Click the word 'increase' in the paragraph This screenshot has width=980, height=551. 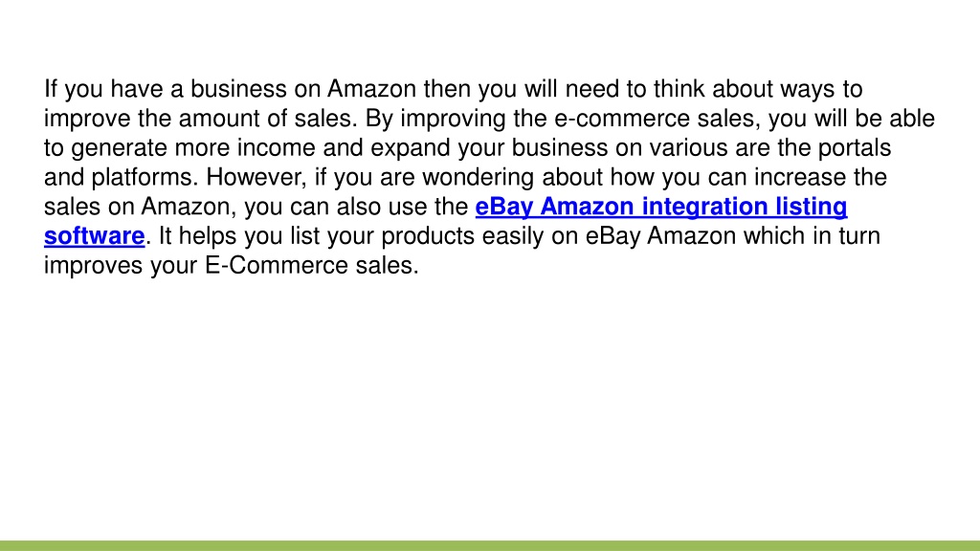(x=800, y=177)
